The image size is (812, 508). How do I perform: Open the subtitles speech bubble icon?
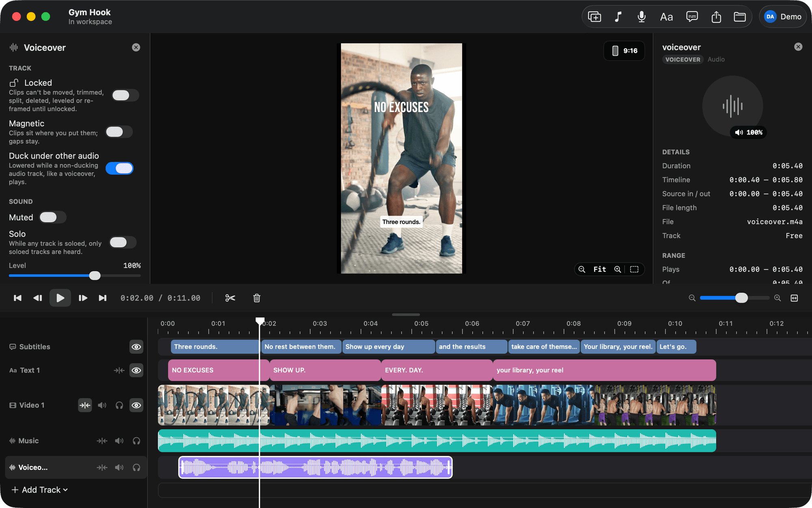692,17
